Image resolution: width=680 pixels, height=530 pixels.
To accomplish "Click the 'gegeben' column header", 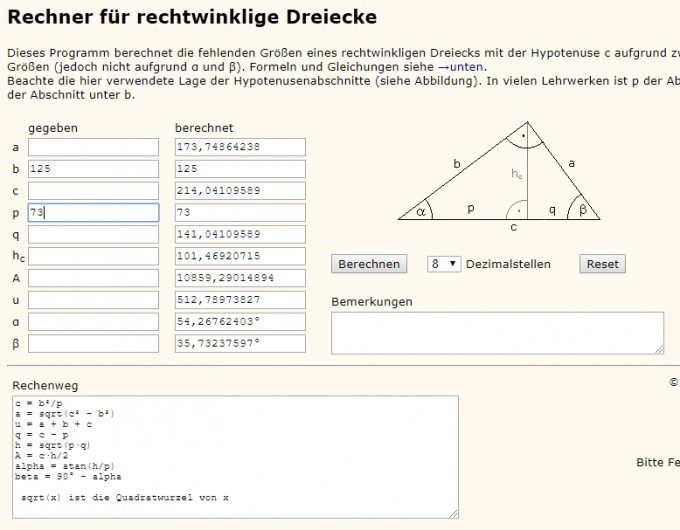I will coord(53,128).
